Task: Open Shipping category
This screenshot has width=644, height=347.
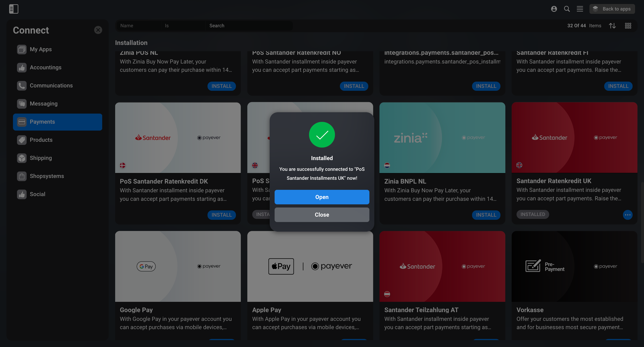Action: (57, 158)
